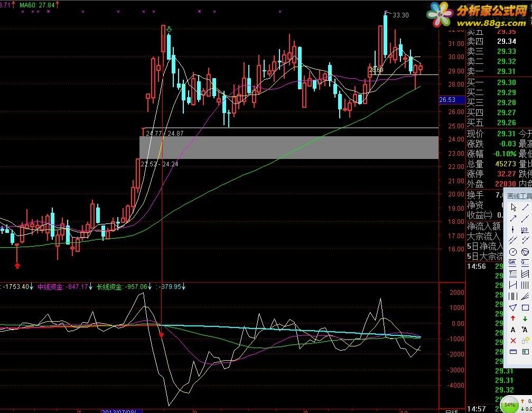Select the gray rectangle gap zone on chart
The image size is (532, 413).
pos(289,147)
